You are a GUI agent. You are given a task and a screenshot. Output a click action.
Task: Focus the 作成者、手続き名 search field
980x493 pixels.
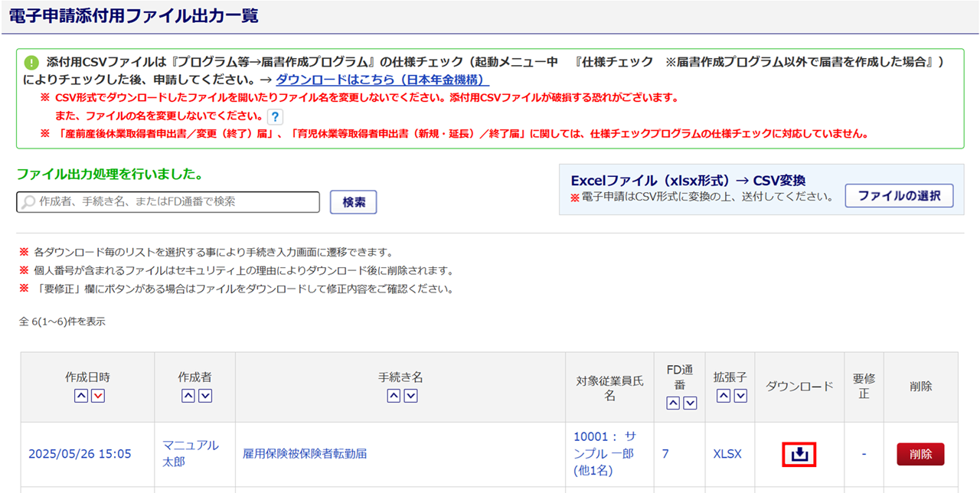168,202
